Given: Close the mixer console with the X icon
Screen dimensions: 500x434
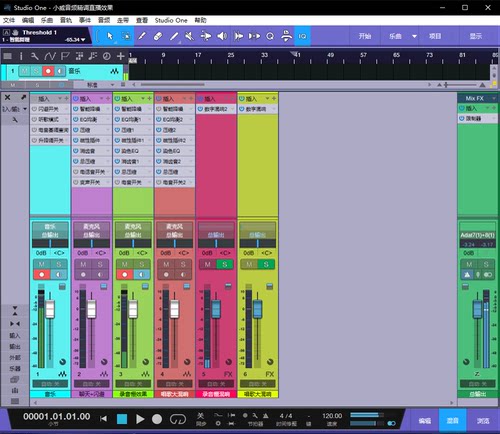Looking at the screenshot, I should tap(7, 97).
